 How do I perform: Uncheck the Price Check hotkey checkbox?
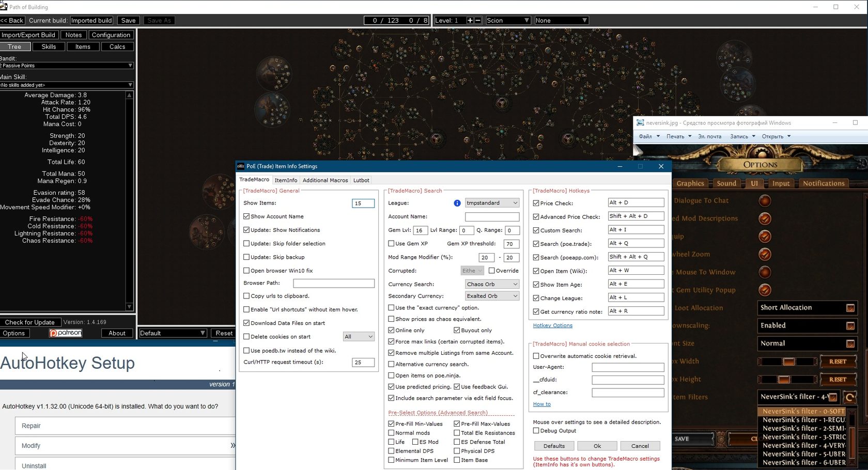point(536,203)
